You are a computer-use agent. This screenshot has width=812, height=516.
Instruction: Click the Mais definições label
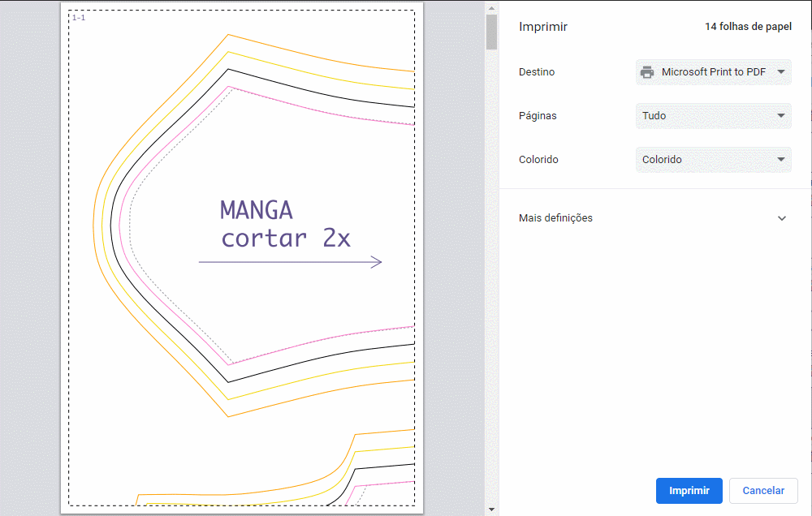click(x=555, y=218)
